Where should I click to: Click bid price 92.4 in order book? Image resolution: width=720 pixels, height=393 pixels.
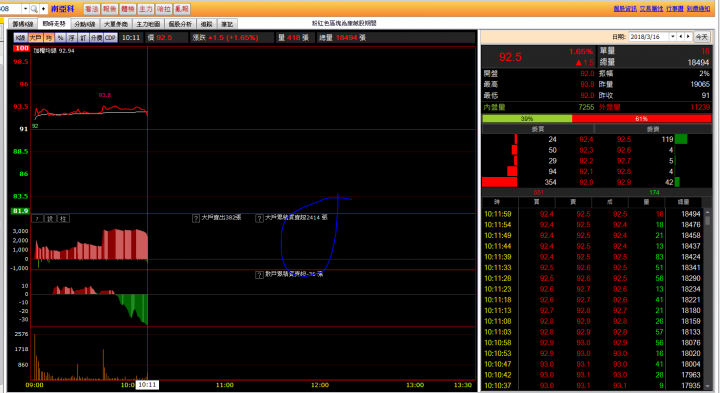586,139
